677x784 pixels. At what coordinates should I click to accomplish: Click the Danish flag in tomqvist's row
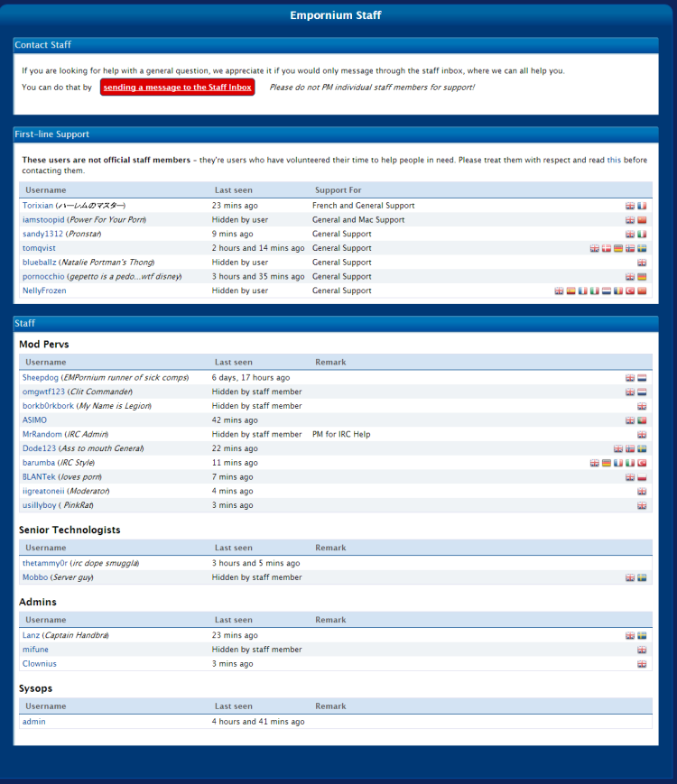(607, 248)
